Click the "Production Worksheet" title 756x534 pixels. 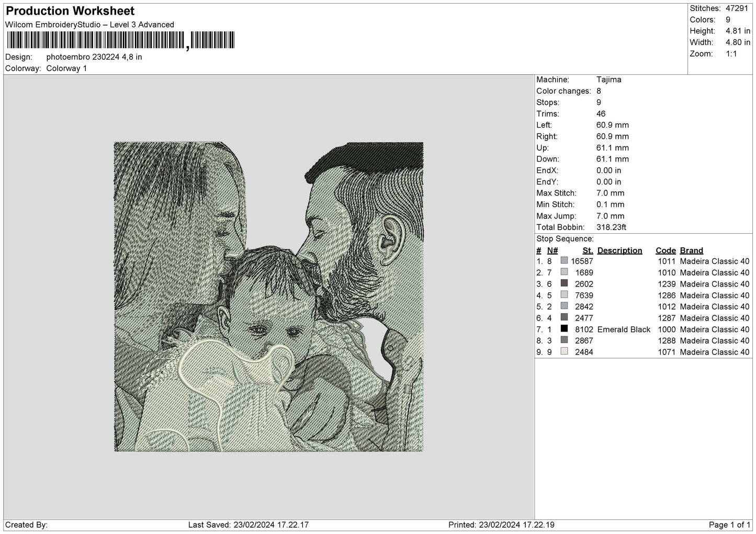(70, 11)
